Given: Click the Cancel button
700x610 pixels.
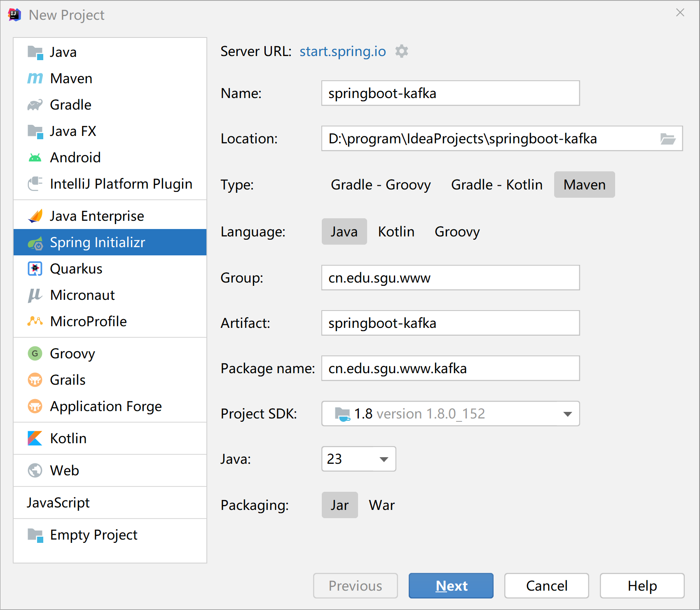Looking at the screenshot, I should tap(547, 586).
